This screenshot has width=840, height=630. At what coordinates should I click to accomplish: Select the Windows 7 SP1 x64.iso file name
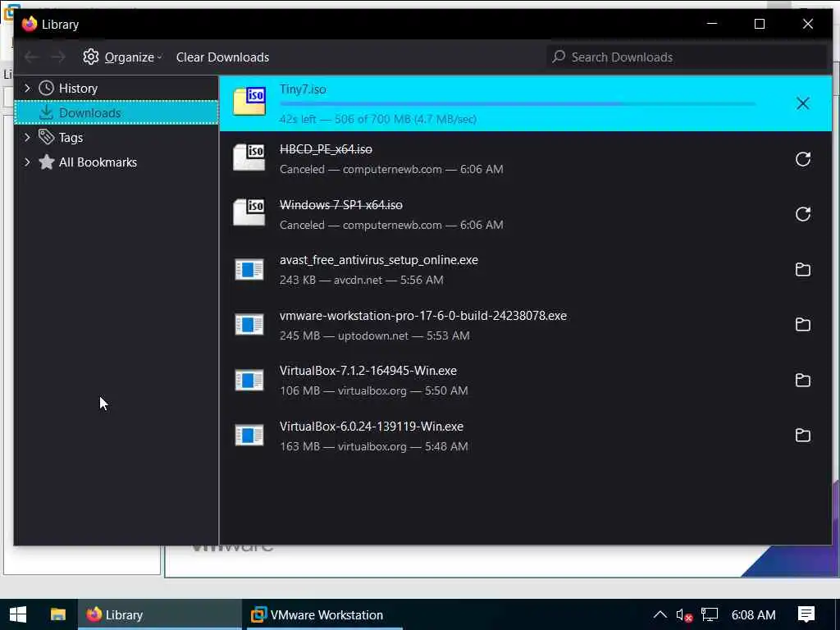pyautogui.click(x=341, y=204)
